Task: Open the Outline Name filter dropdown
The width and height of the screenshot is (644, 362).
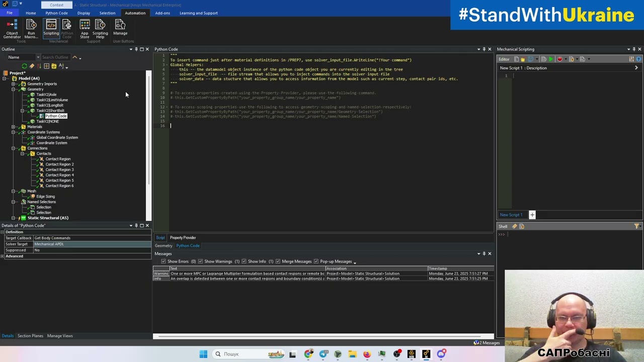Action: pos(38,57)
